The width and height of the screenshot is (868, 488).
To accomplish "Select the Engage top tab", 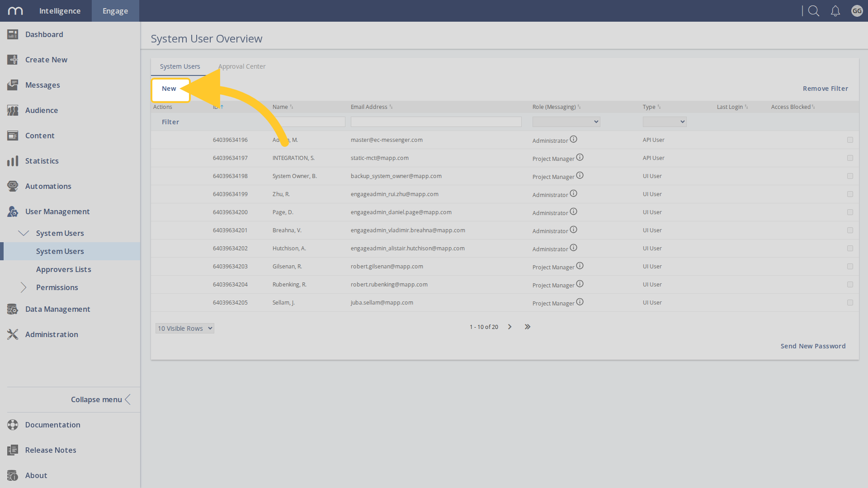I will (x=115, y=11).
